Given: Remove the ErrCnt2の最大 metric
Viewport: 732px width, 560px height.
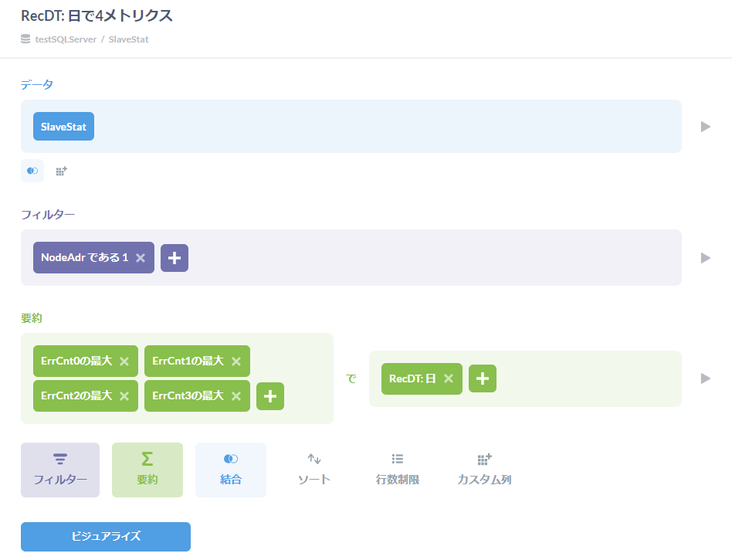Looking at the screenshot, I should coord(124,396).
